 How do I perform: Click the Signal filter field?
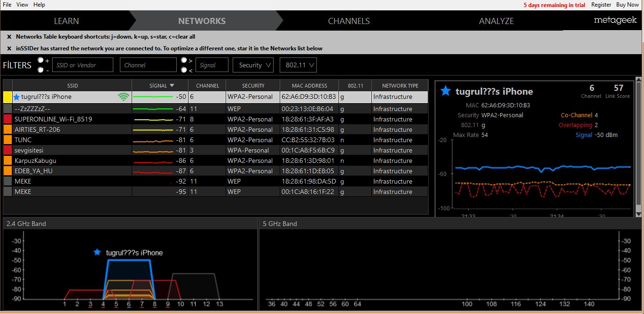click(212, 65)
